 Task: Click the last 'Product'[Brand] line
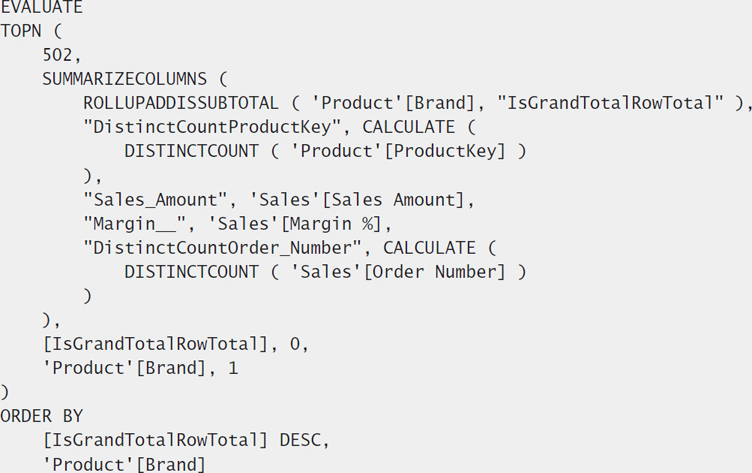click(x=124, y=464)
